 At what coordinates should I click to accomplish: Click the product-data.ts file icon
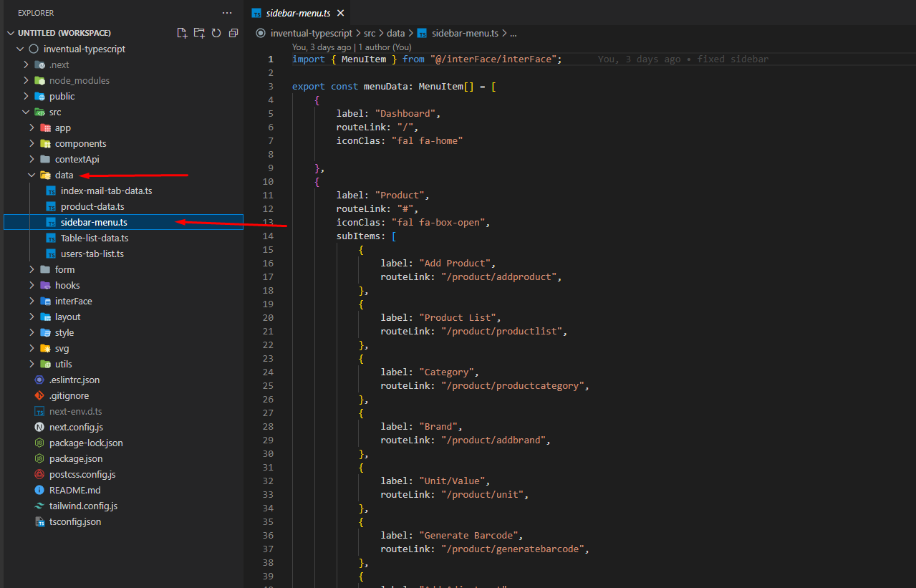pos(51,206)
